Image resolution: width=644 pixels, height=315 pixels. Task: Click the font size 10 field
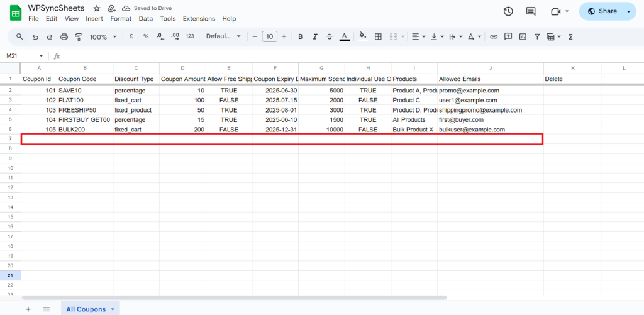269,36
